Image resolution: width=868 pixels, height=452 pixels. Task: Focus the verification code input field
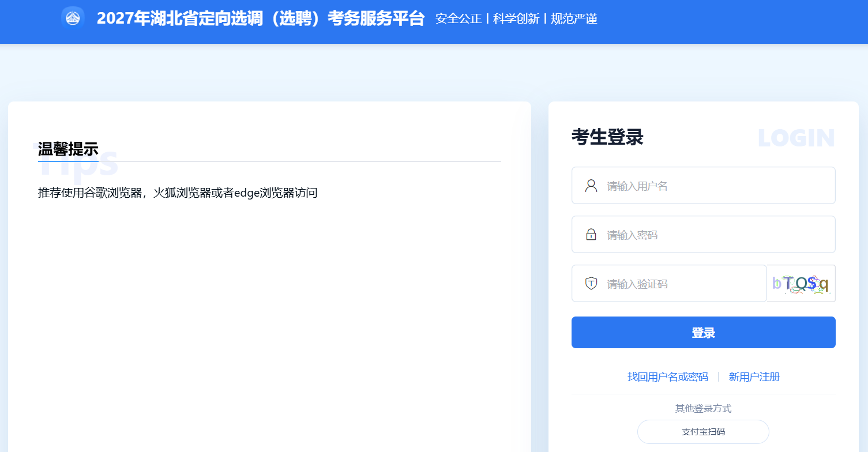click(669, 284)
